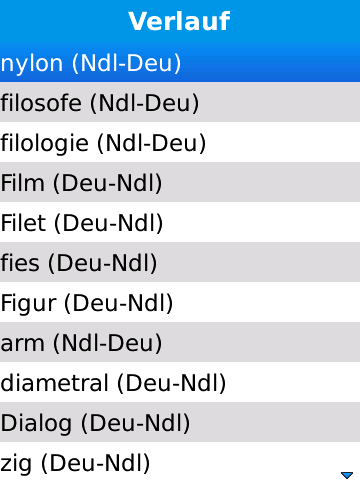
Task: Open the Figur (Deu-Ndl) lookup
Action: 180,302
